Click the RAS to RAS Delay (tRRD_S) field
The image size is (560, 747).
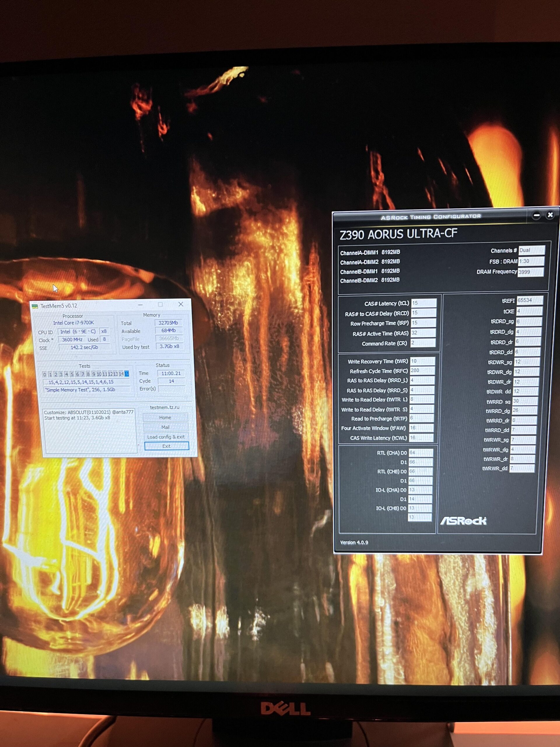pos(421,390)
